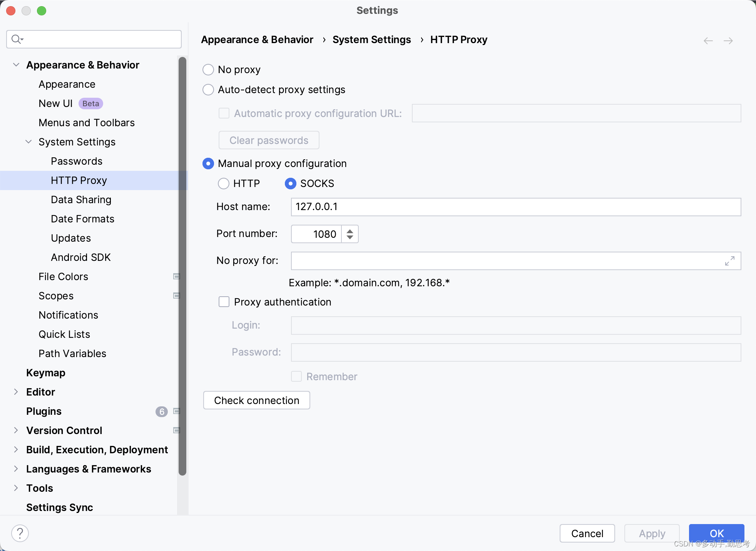Select HTTP Proxy in the settings tree
The image size is (756, 551).
(x=79, y=180)
